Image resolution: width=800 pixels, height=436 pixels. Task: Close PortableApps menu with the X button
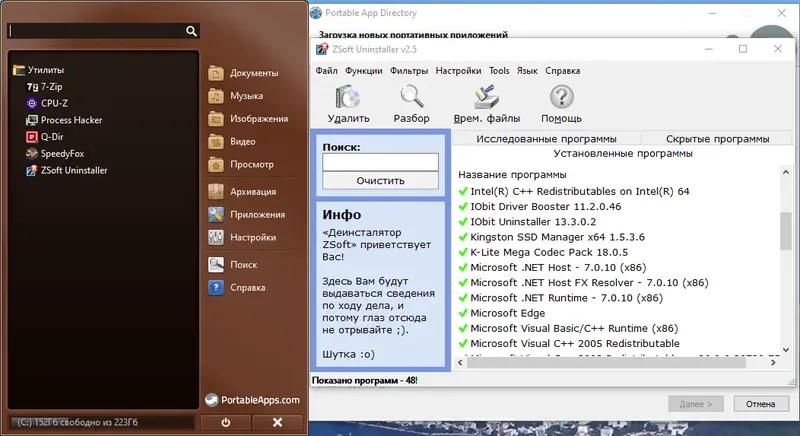coord(277,422)
